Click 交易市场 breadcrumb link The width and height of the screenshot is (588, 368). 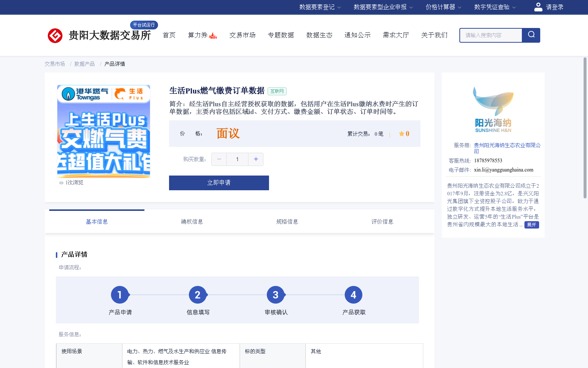click(x=55, y=64)
